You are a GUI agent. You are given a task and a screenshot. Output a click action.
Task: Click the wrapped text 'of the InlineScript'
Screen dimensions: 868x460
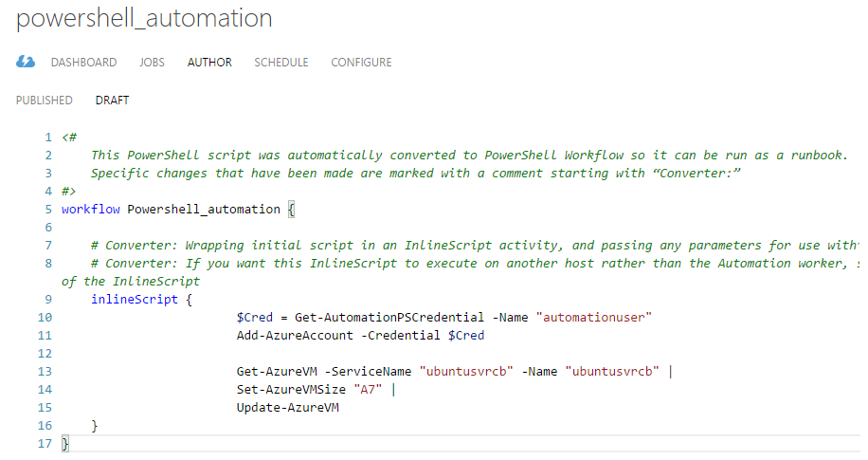pos(131,282)
